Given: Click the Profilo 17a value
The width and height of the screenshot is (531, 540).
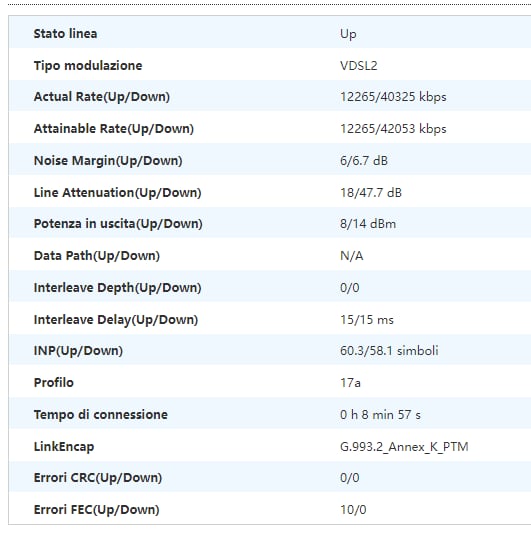Looking at the screenshot, I should [x=350, y=383].
